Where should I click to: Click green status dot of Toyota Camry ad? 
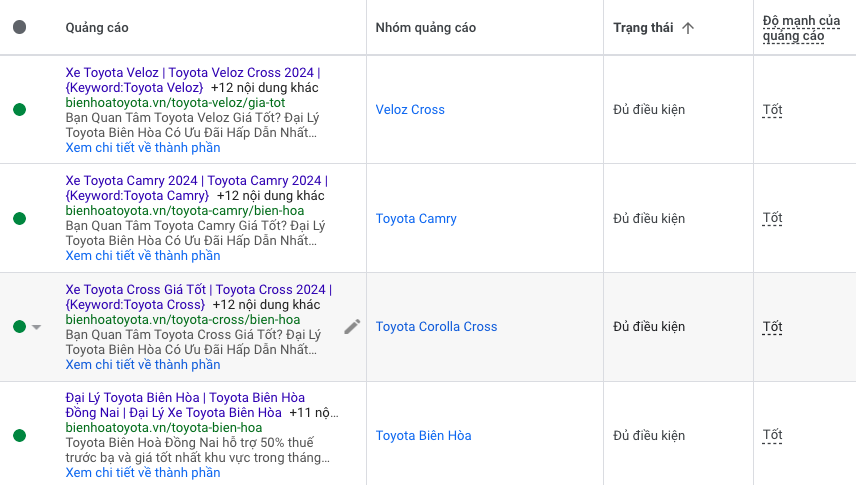coord(20,219)
